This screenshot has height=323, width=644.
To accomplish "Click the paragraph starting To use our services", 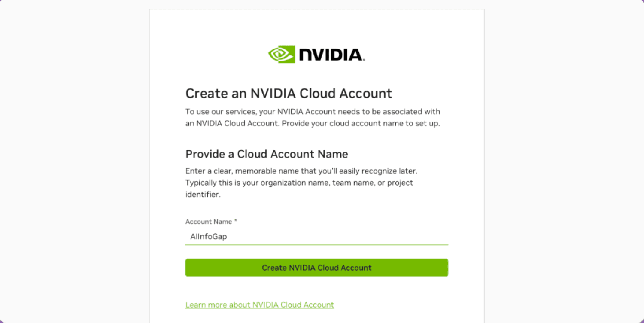I will [x=313, y=118].
